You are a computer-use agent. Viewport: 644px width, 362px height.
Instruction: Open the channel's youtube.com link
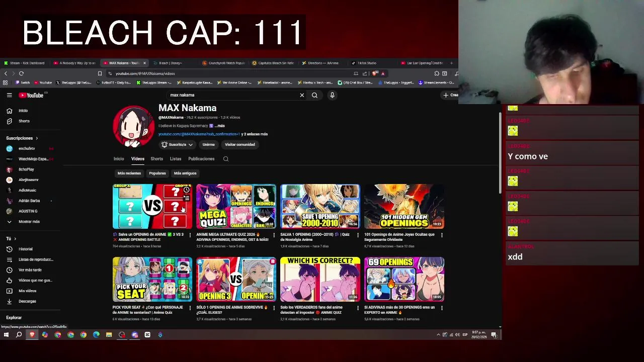[199, 134]
